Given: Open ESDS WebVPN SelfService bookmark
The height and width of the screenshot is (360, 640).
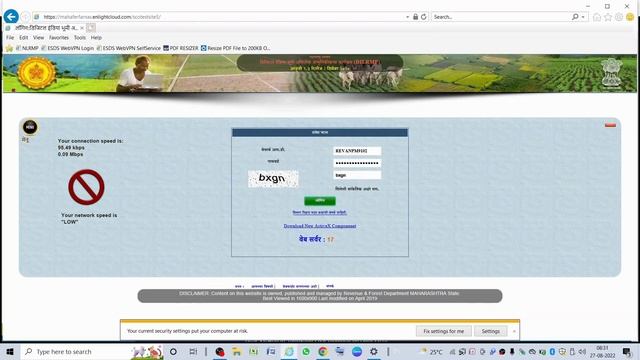Looking at the screenshot, I should (129, 48).
